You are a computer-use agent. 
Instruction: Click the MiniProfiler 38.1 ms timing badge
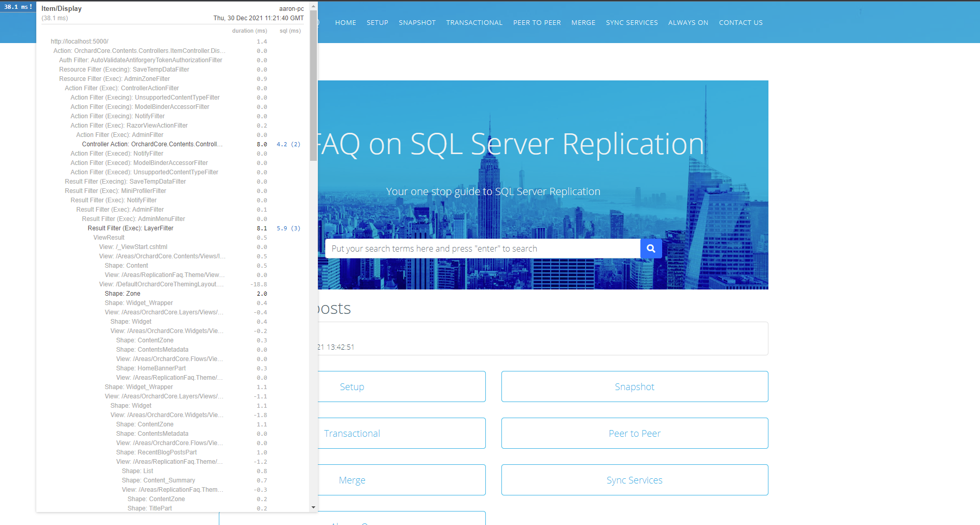(18, 7)
